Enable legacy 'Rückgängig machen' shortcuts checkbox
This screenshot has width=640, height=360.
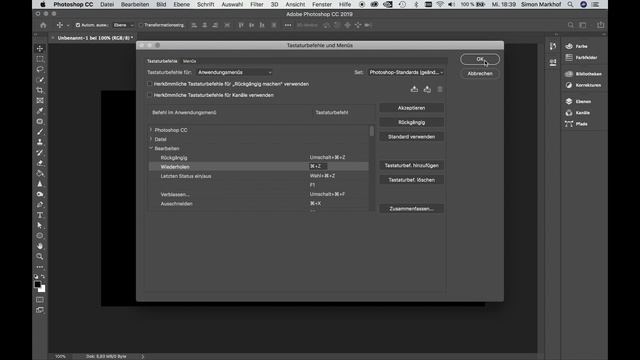150,84
